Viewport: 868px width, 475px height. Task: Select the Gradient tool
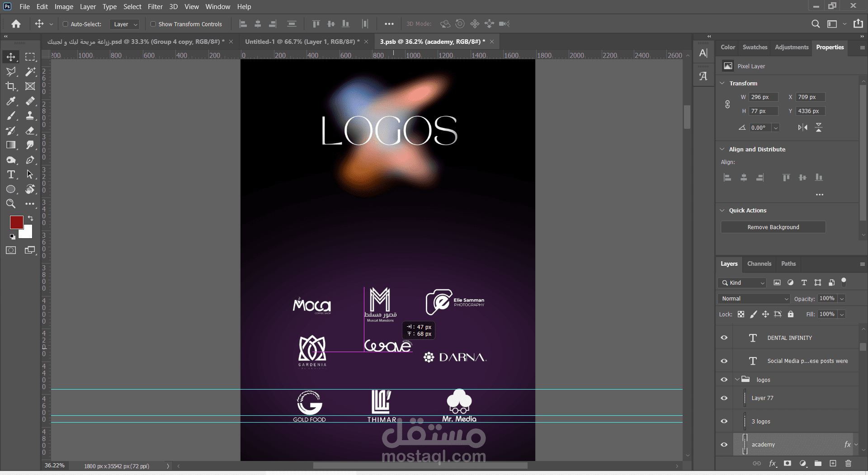(11, 145)
